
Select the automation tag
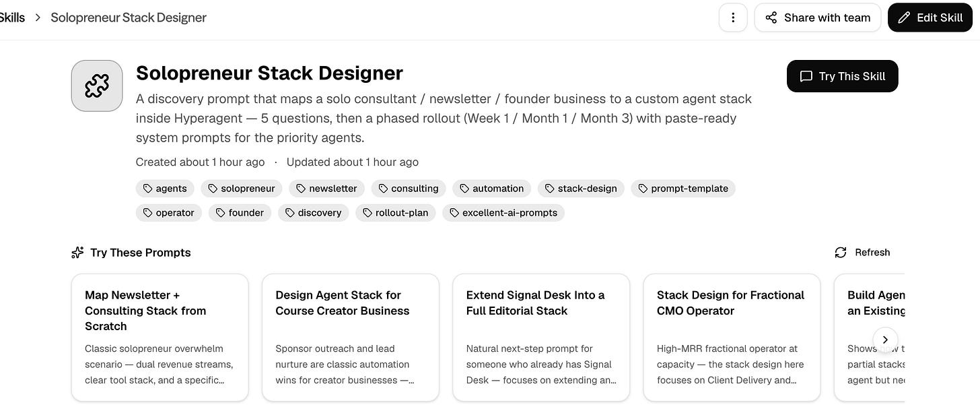[x=491, y=189]
